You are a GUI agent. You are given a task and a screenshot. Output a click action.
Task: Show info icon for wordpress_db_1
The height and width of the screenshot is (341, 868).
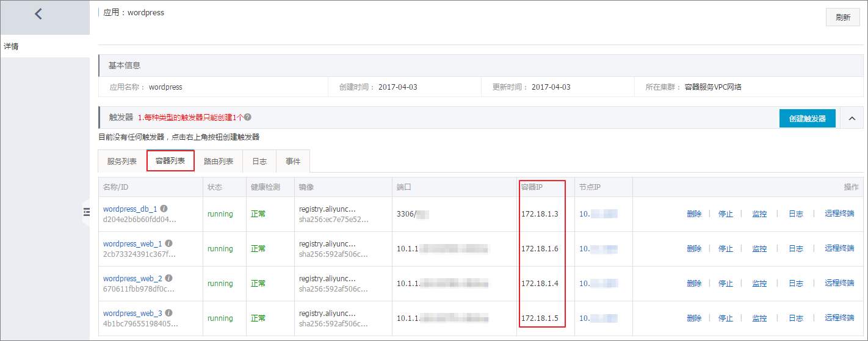[164, 209]
